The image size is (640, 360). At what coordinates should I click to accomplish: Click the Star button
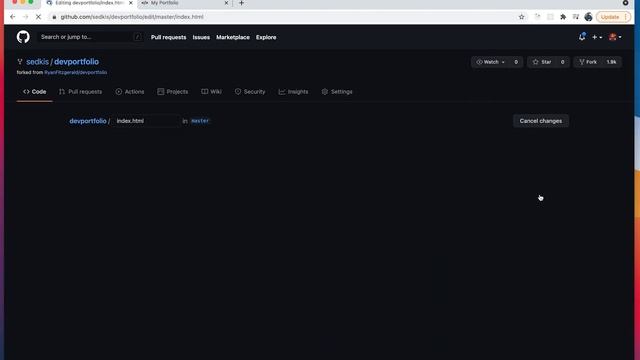pyautogui.click(x=542, y=62)
